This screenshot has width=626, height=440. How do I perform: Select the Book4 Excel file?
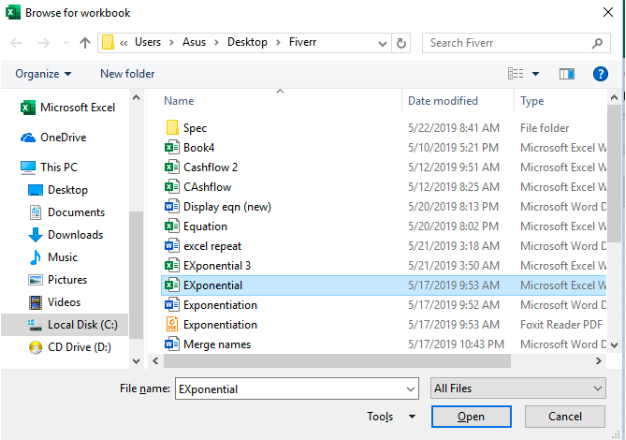pos(383,148)
